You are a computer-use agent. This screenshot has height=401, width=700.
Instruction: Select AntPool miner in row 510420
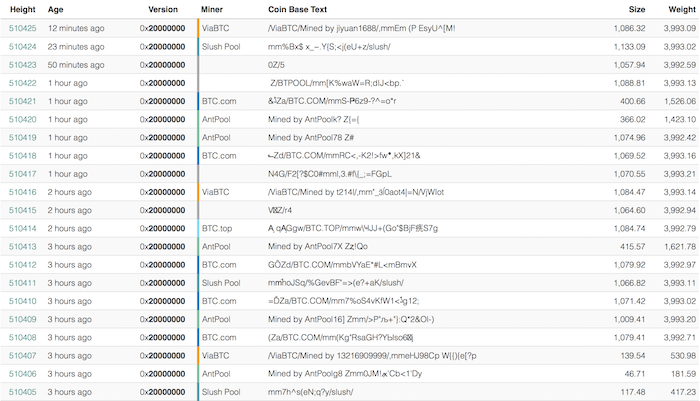tap(216, 119)
